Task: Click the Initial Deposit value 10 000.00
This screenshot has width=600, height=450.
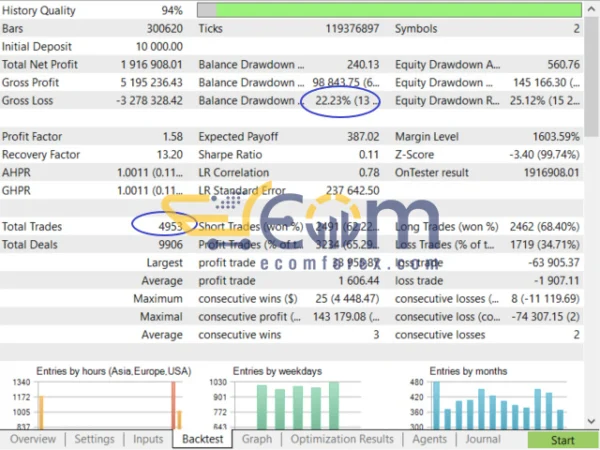Action: click(x=159, y=46)
